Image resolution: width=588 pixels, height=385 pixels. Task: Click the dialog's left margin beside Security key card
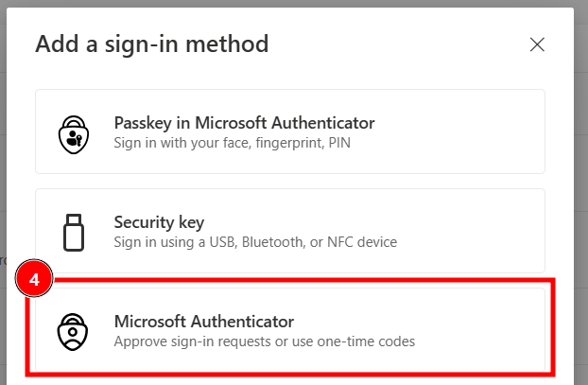pos(26,232)
